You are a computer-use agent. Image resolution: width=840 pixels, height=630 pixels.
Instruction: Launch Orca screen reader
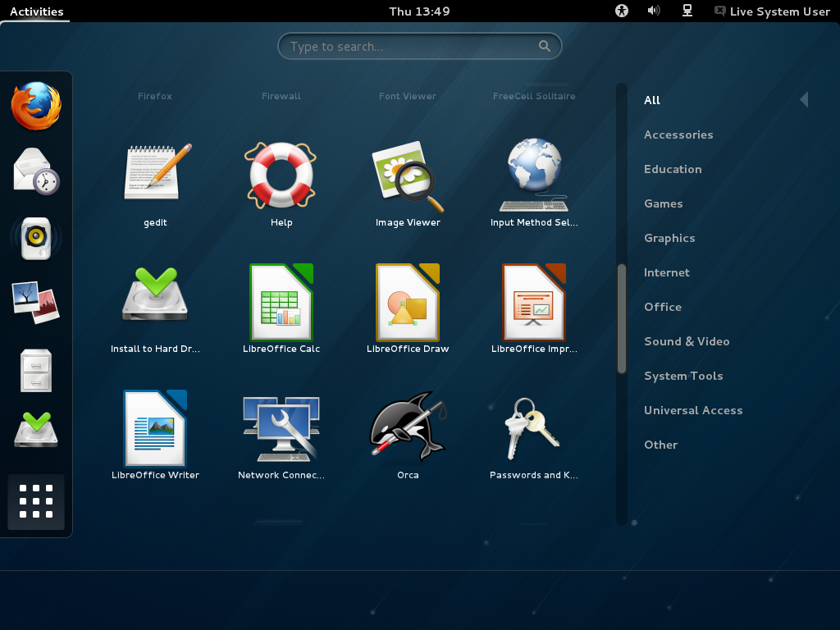[408, 436]
